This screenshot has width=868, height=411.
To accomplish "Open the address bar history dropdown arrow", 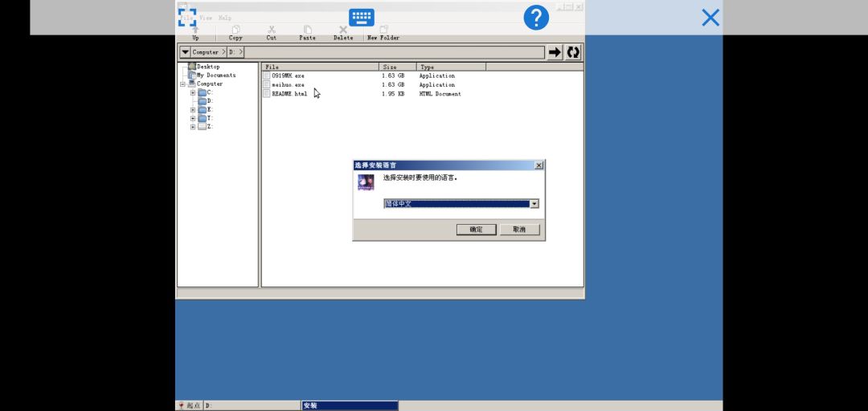I will (x=185, y=52).
